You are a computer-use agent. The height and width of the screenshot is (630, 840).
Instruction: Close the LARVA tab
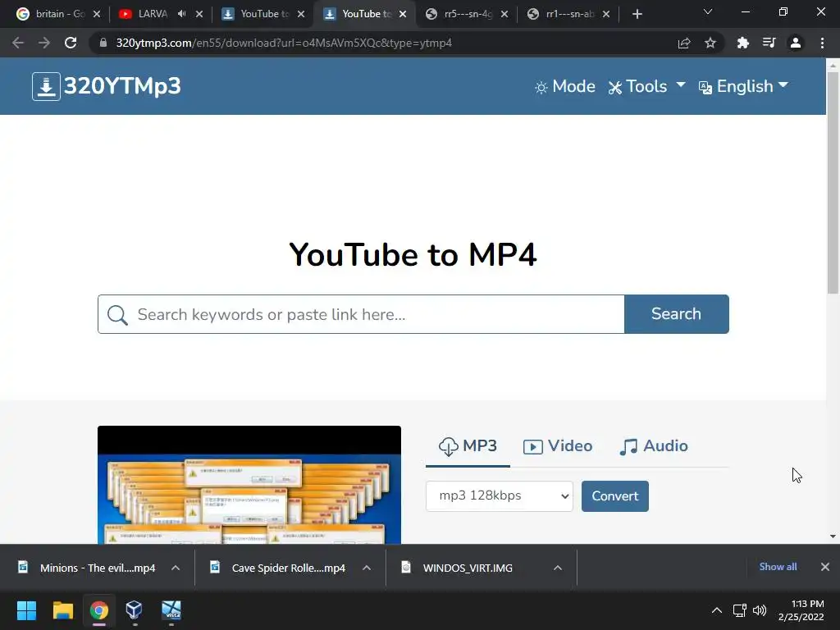[x=199, y=15]
